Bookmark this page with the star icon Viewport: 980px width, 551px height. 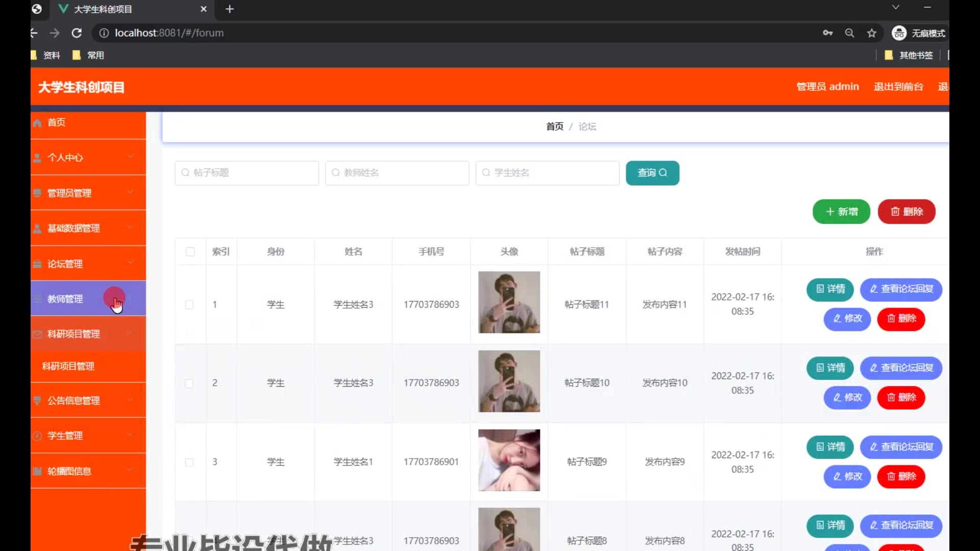coord(872,33)
